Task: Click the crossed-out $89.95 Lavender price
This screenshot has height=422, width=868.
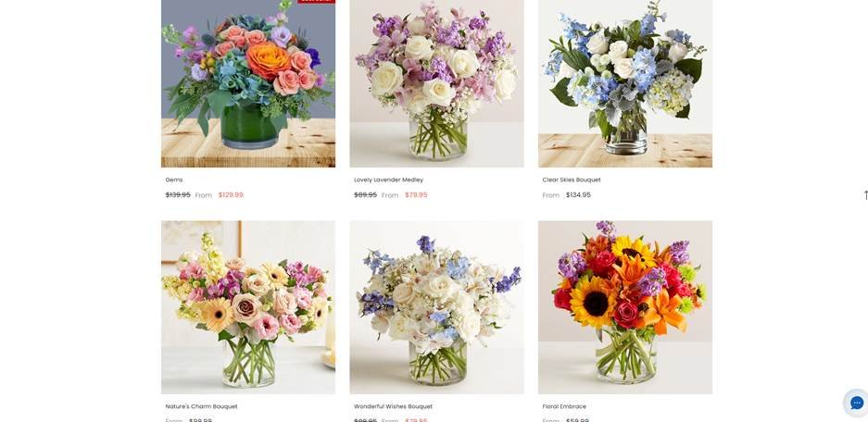Action: tap(365, 194)
